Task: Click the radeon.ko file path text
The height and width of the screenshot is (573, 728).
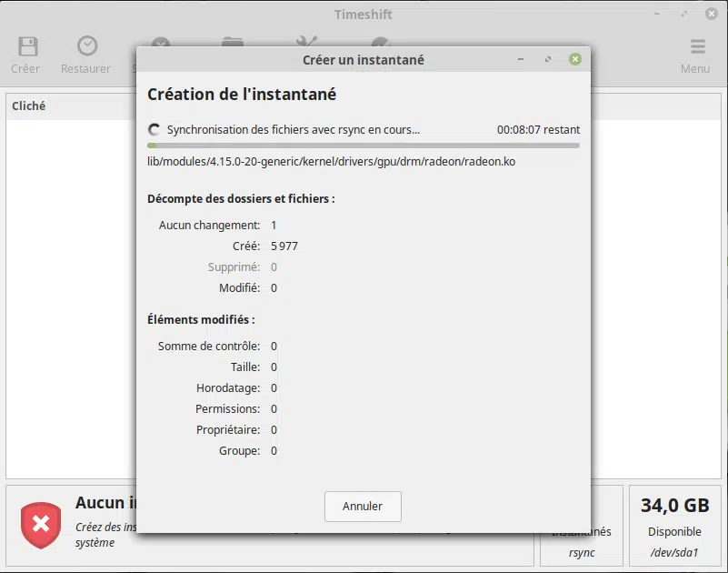Action: tap(331, 162)
